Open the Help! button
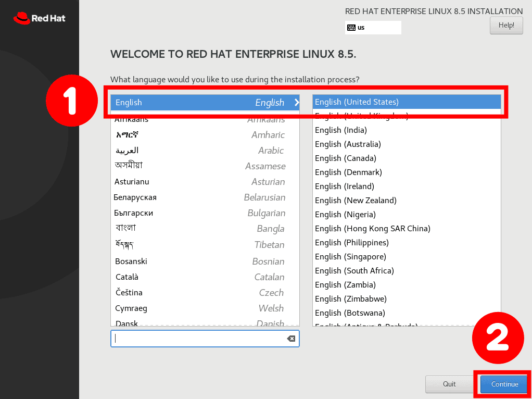 tap(506, 26)
